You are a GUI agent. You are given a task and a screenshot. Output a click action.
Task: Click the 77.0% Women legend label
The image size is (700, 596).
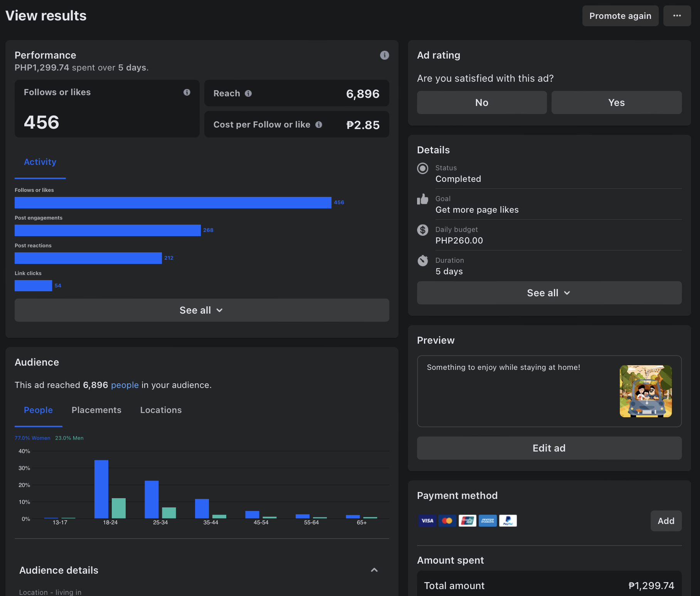[32, 438]
